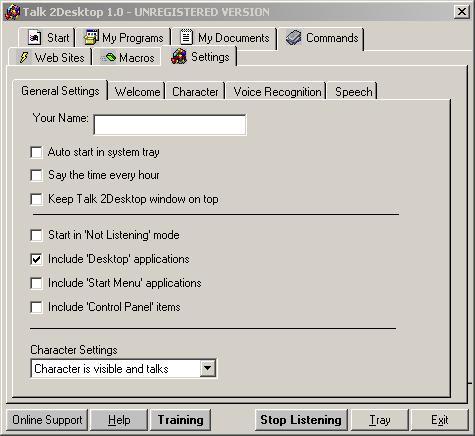The width and height of the screenshot is (475, 436).
Task: Start Training
Action: (180, 420)
